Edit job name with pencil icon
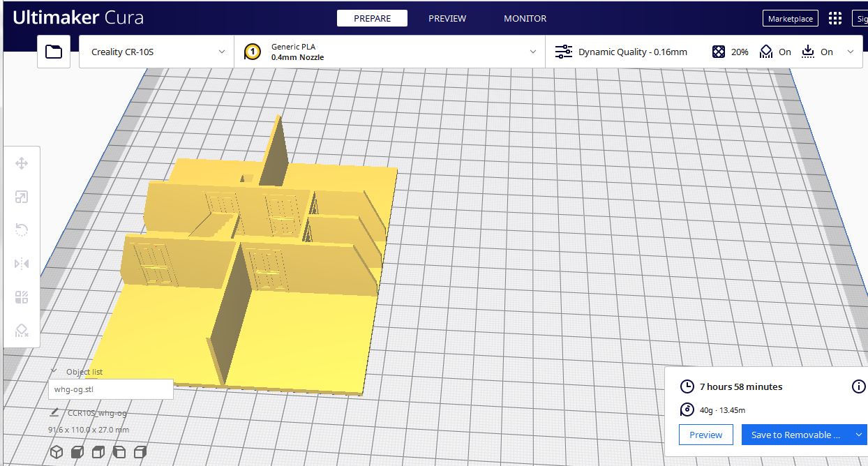 [54, 413]
